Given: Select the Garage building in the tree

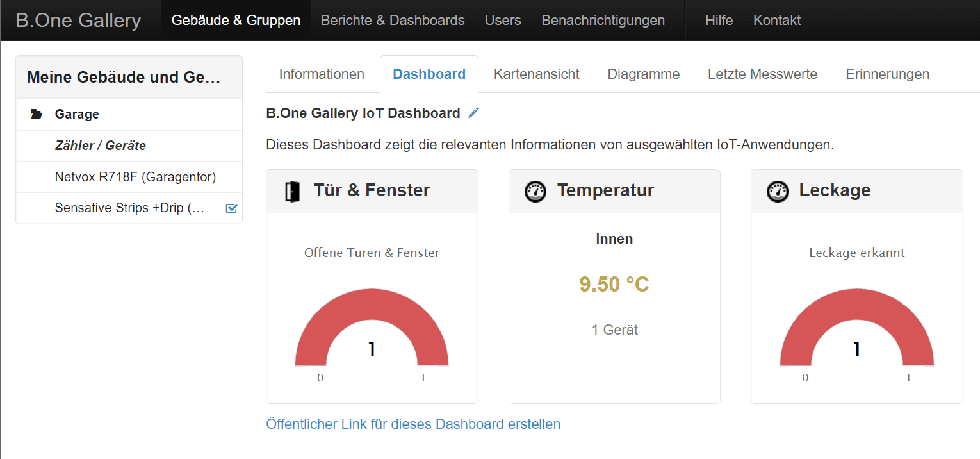Looking at the screenshot, I should pos(129,114).
